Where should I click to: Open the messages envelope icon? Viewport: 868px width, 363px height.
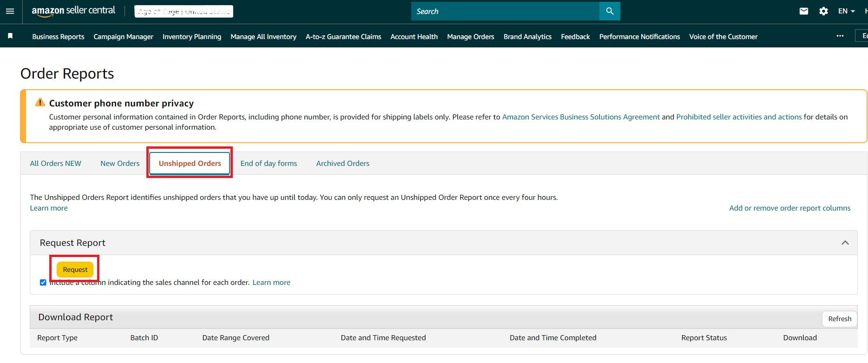(x=804, y=11)
